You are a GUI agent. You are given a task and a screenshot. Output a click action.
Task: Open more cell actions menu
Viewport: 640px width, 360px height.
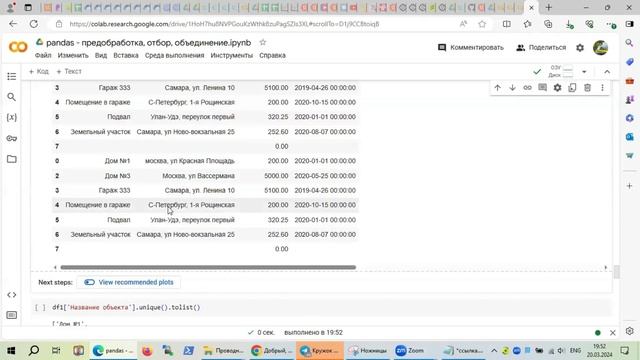[x=602, y=88]
